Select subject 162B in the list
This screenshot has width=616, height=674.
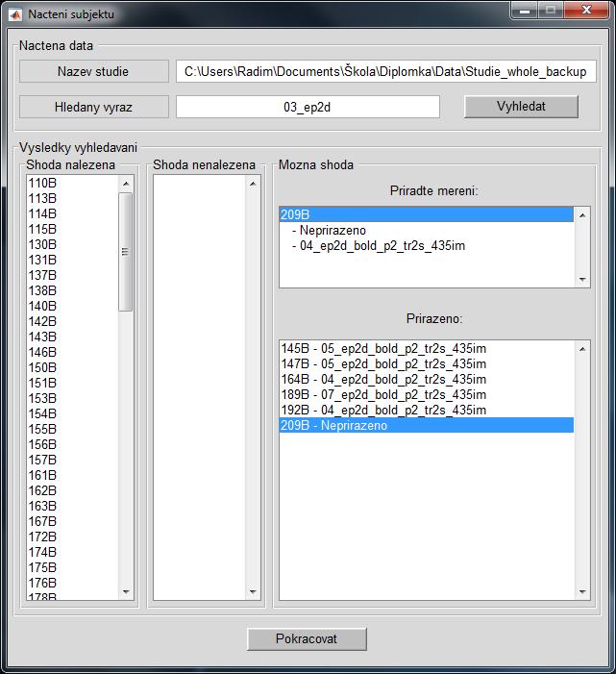(72, 490)
